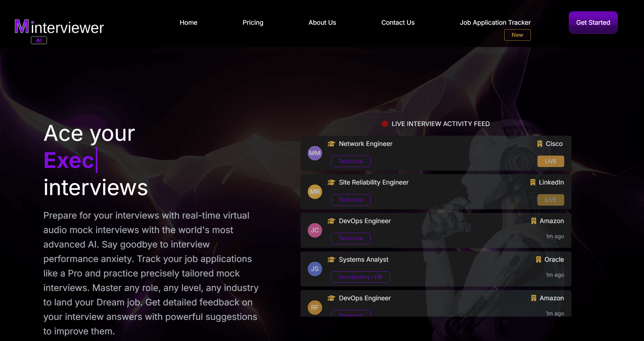The height and width of the screenshot is (341, 644).
Task: Select the Introductory / HR tag
Action: coord(360,277)
